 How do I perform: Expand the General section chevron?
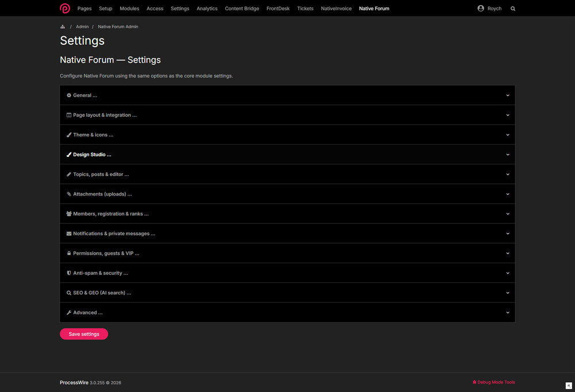click(508, 95)
